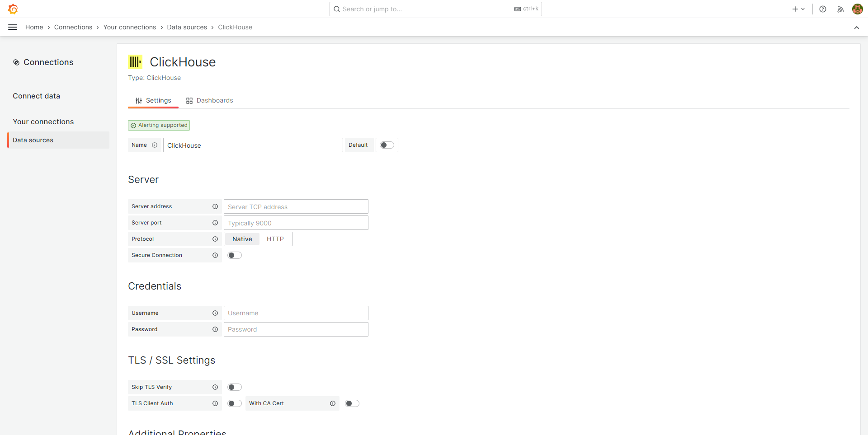Go to Your connections breadcrumb
Viewport: 868px width, 435px height.
(130, 27)
